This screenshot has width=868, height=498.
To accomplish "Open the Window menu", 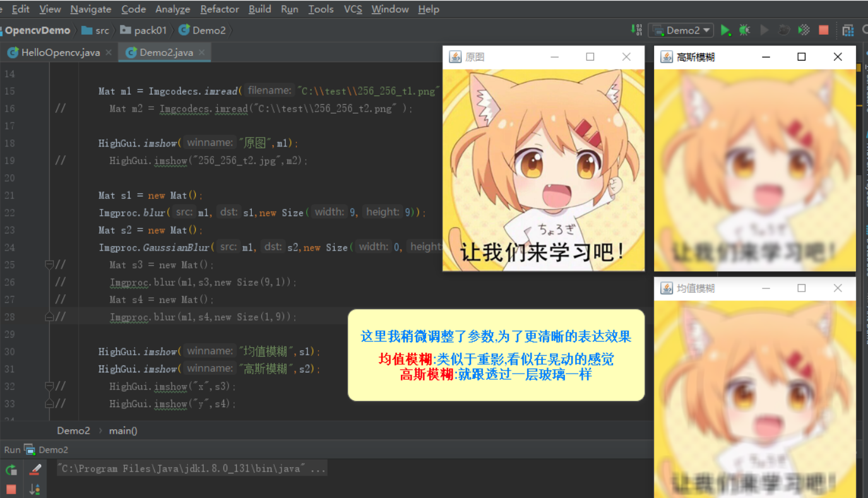I will 390,9.
